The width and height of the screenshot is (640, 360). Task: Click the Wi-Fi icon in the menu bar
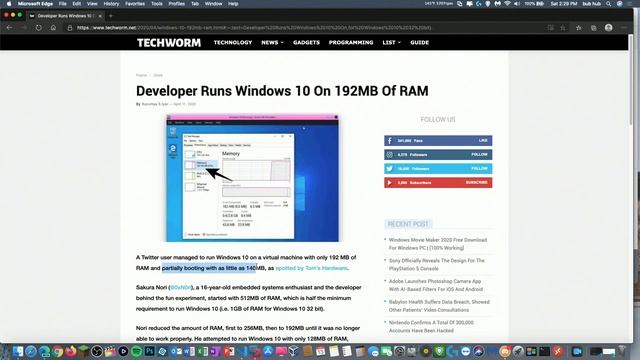[x=507, y=4]
